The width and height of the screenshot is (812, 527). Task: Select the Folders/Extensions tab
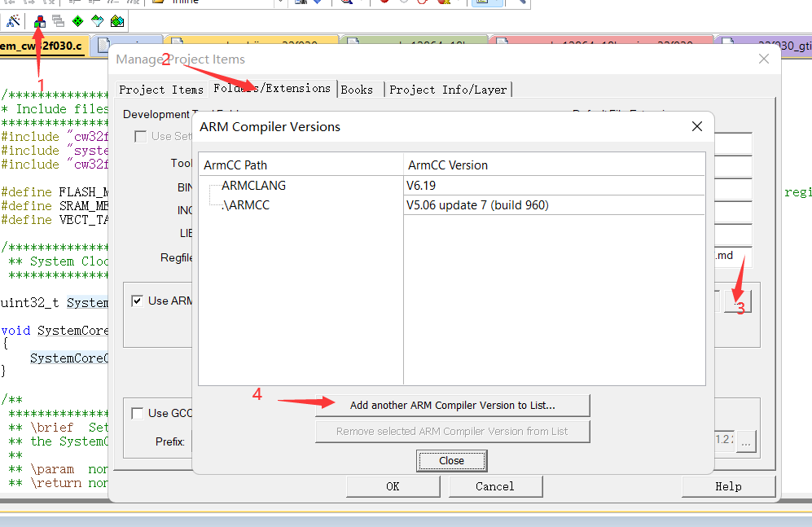[272, 88]
